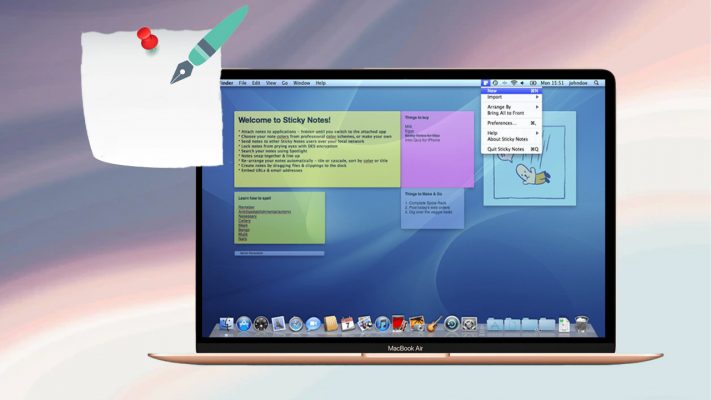The height and width of the screenshot is (400, 711).
Task: Click the Spotlight magnifier in menu bar
Action: coord(596,83)
